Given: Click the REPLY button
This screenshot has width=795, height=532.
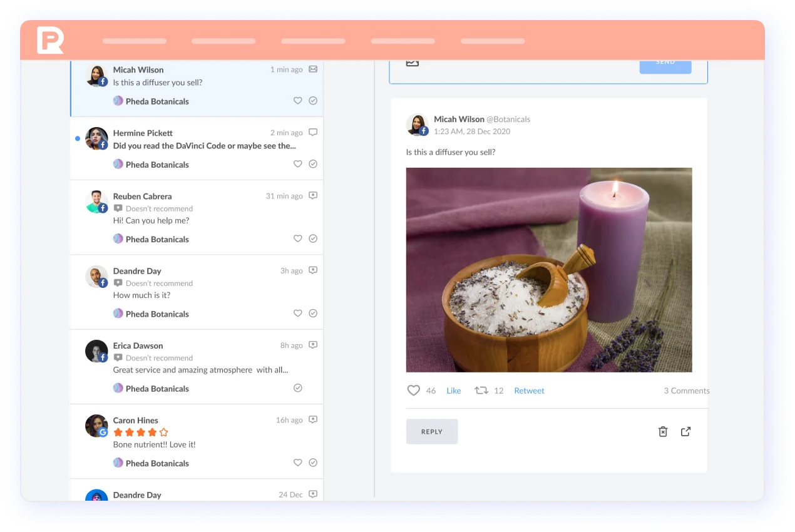Looking at the screenshot, I should [x=432, y=432].
